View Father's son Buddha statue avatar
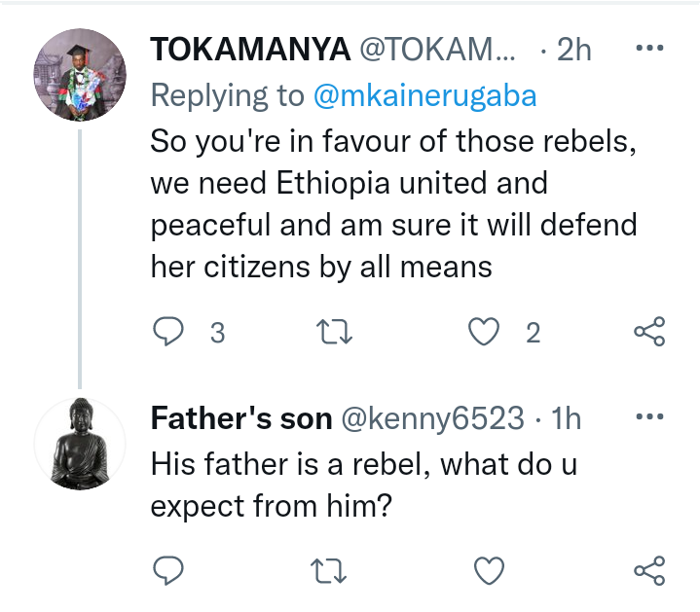Screen dimensions: 700x612 [x=80, y=444]
